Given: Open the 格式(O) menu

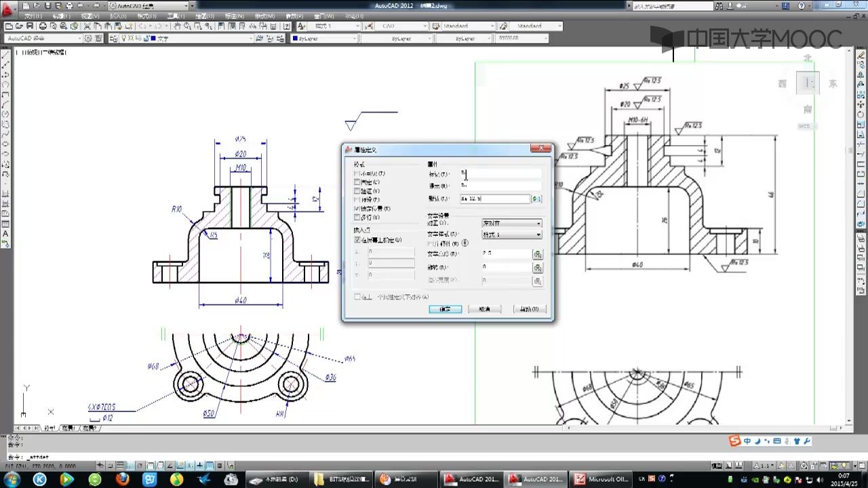Looking at the screenshot, I should pos(146,16).
